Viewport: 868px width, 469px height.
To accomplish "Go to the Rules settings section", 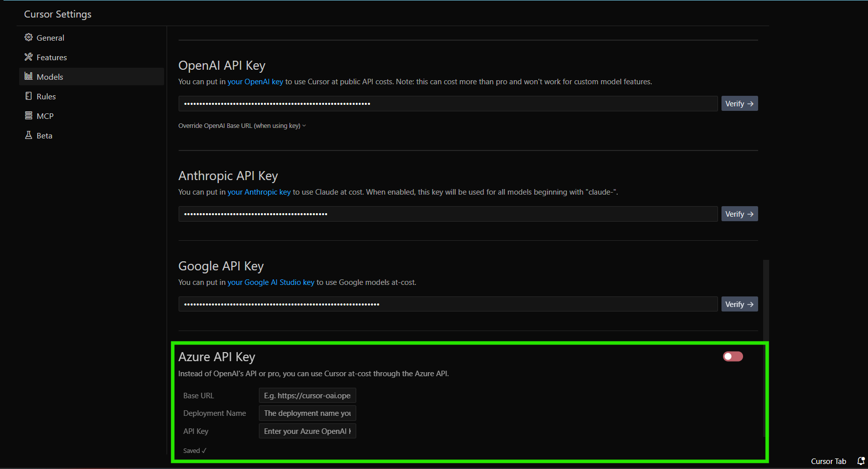I will 91,96.
